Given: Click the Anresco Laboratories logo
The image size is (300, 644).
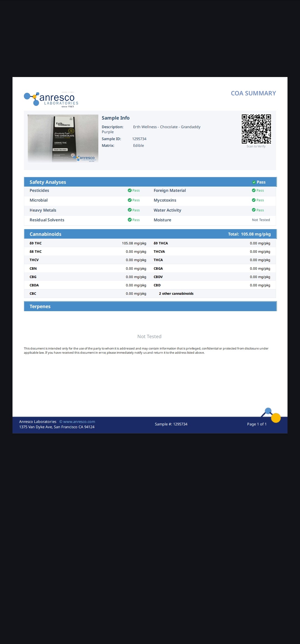Looking at the screenshot, I should (51, 99).
